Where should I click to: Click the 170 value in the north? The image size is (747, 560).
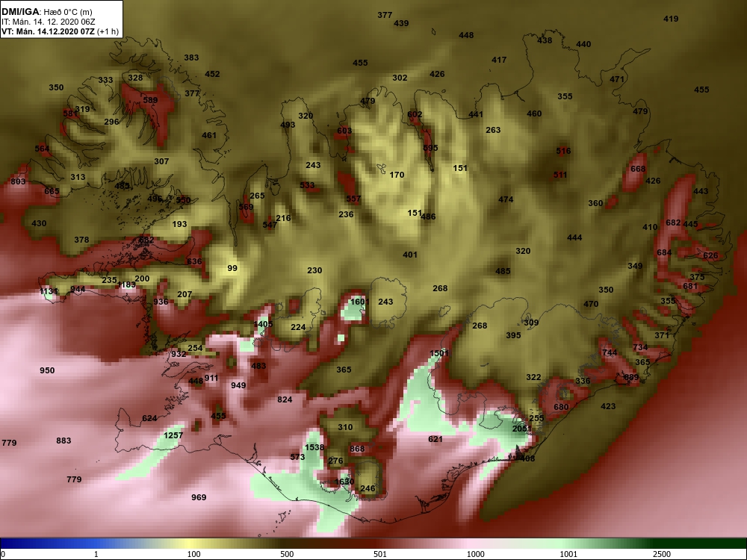click(397, 175)
